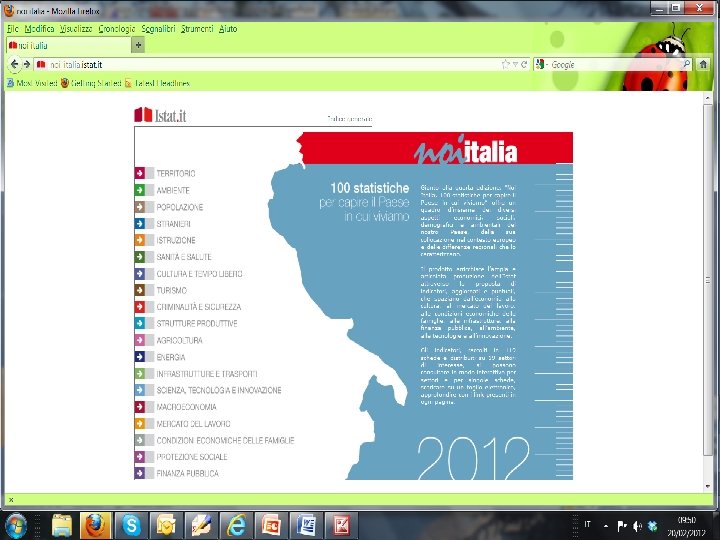The image size is (720, 540).
Task: Click the arrow icon beside SANITÀ E SALUTE
Action: click(140, 257)
